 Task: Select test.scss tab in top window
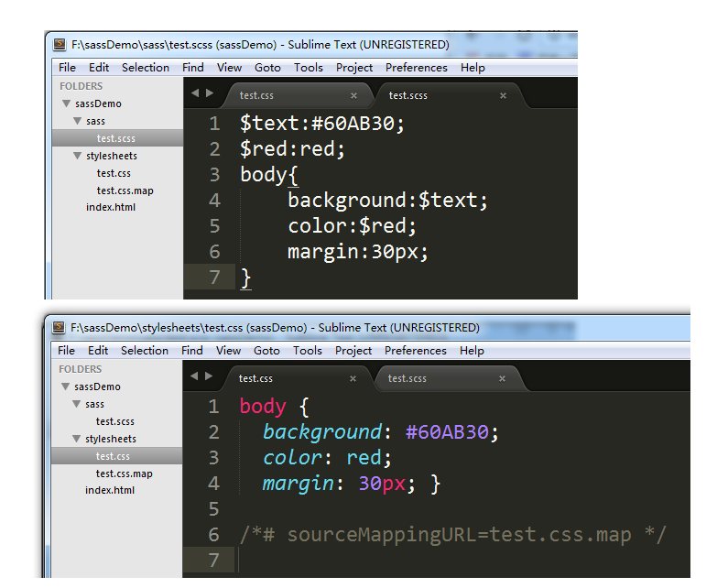(451, 95)
